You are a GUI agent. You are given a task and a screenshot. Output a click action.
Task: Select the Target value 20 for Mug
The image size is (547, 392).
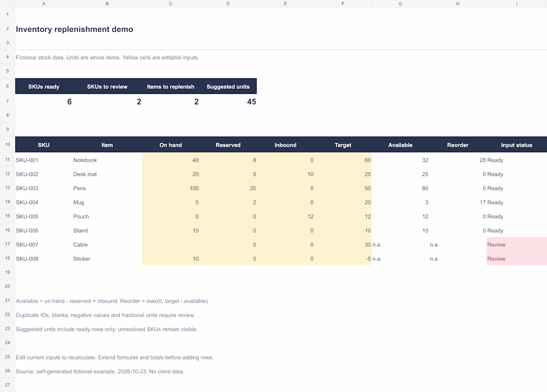(x=343, y=202)
